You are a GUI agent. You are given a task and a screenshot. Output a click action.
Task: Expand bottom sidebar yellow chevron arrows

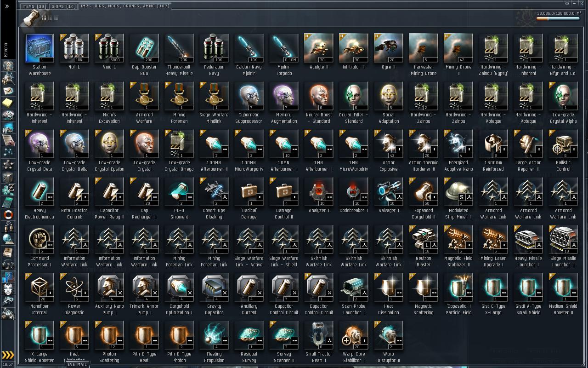7,355
